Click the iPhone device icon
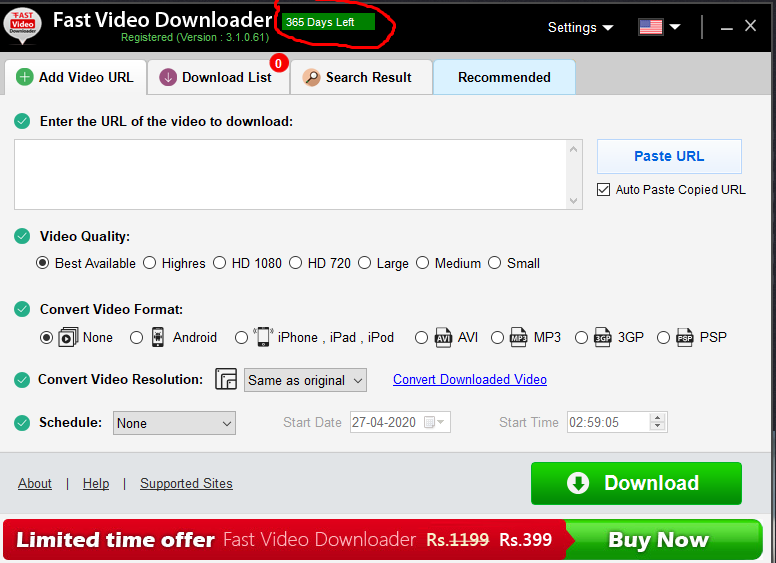The image size is (776, 563). pyautogui.click(x=263, y=336)
